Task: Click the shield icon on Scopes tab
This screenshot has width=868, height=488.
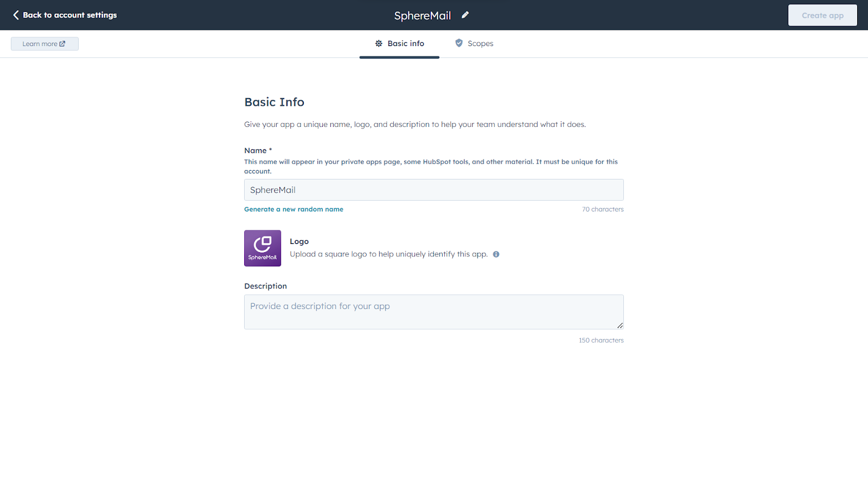Action: point(459,43)
